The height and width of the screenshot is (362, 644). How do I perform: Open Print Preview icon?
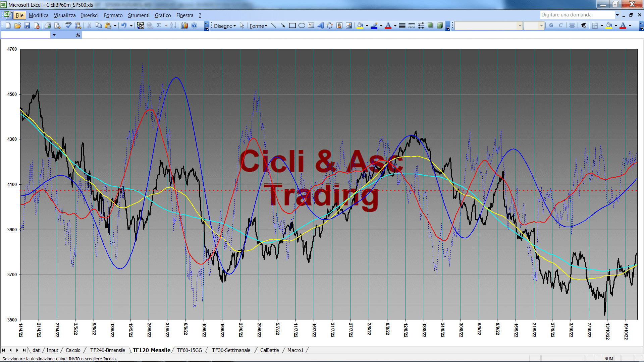(x=57, y=25)
